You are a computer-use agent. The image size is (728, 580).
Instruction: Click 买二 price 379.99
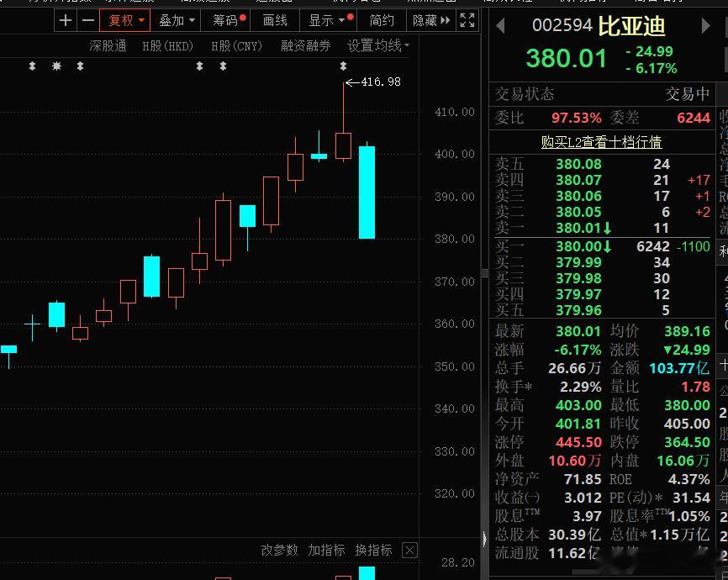(x=578, y=262)
